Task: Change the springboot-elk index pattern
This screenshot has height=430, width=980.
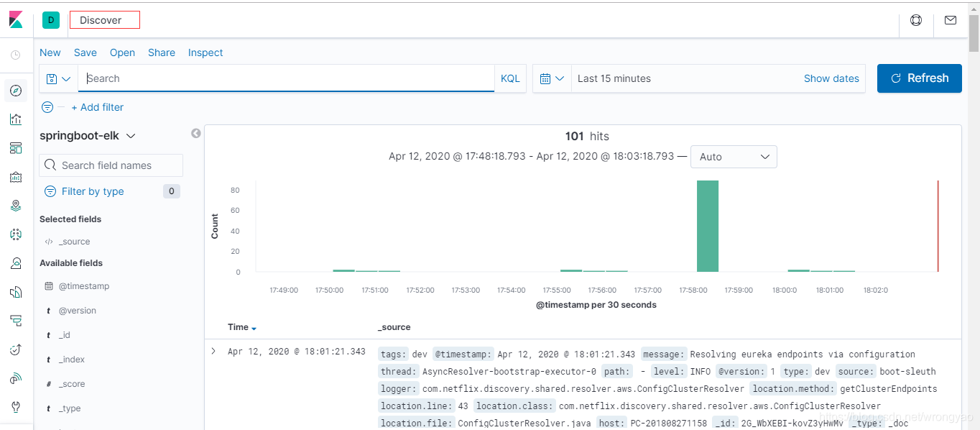Action: tap(88, 135)
